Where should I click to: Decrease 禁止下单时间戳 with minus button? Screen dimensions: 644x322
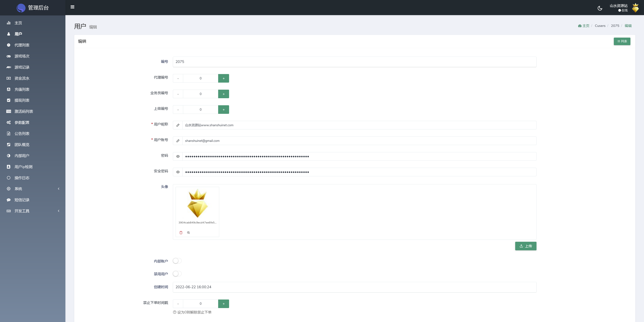point(178,304)
